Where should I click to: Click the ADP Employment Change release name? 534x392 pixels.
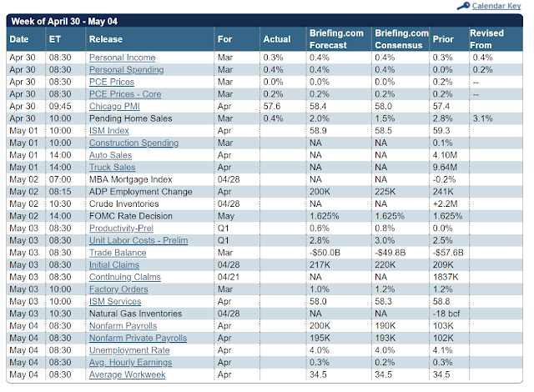point(141,192)
